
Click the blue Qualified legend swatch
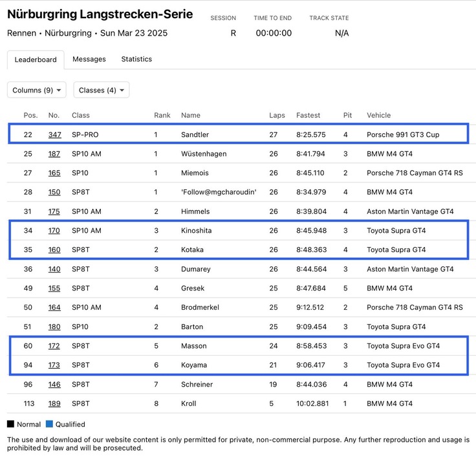coord(49,425)
